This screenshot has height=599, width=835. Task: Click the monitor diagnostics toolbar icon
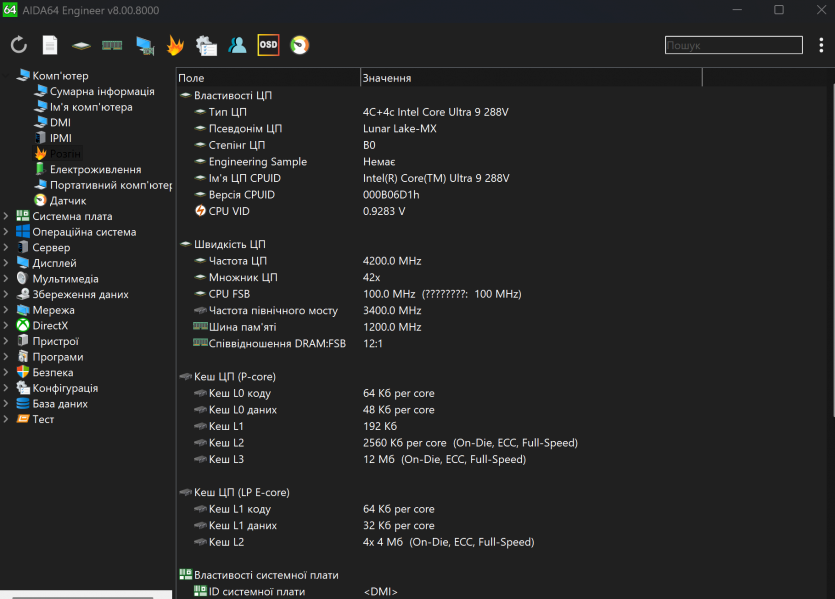coord(144,45)
